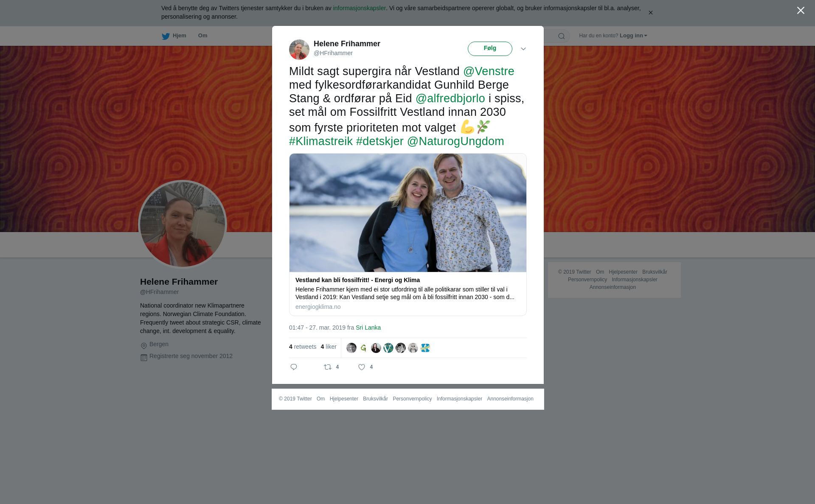Follow the user with Følg button
The width and height of the screenshot is (815, 504).
pyautogui.click(x=490, y=49)
